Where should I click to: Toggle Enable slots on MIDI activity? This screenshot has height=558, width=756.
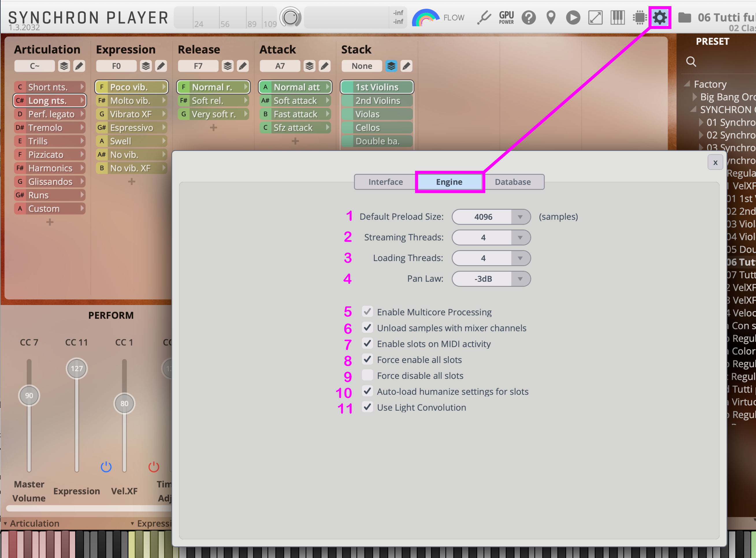[367, 343]
